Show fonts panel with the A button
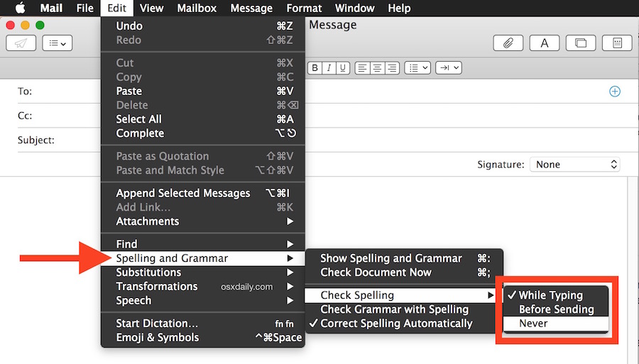Image resolution: width=639 pixels, height=364 pixels. [544, 43]
